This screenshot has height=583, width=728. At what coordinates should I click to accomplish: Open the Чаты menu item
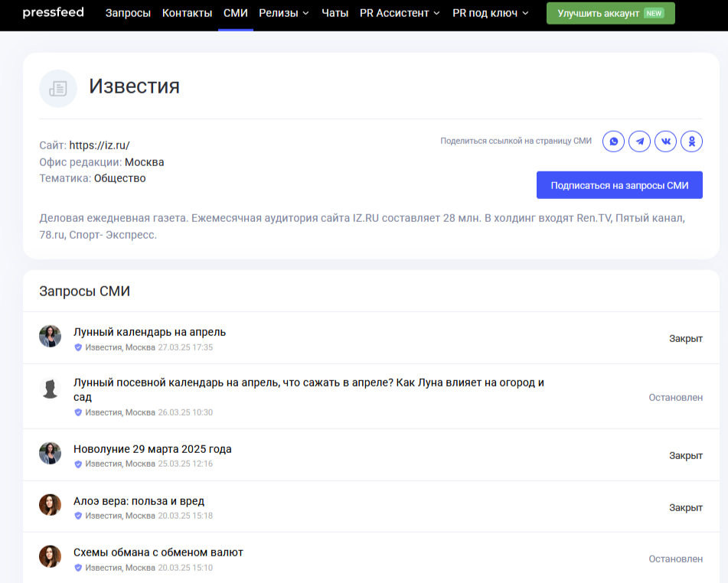coord(335,13)
